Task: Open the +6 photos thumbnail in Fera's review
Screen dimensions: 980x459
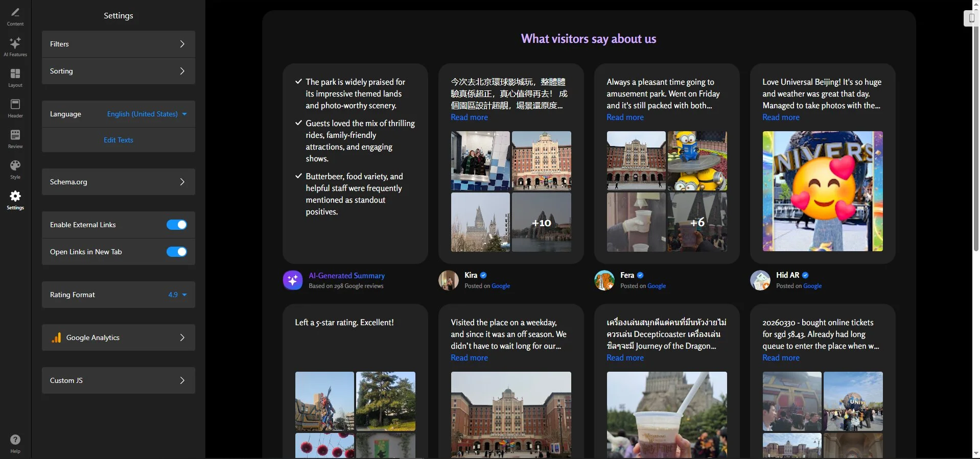Action: [x=697, y=222]
